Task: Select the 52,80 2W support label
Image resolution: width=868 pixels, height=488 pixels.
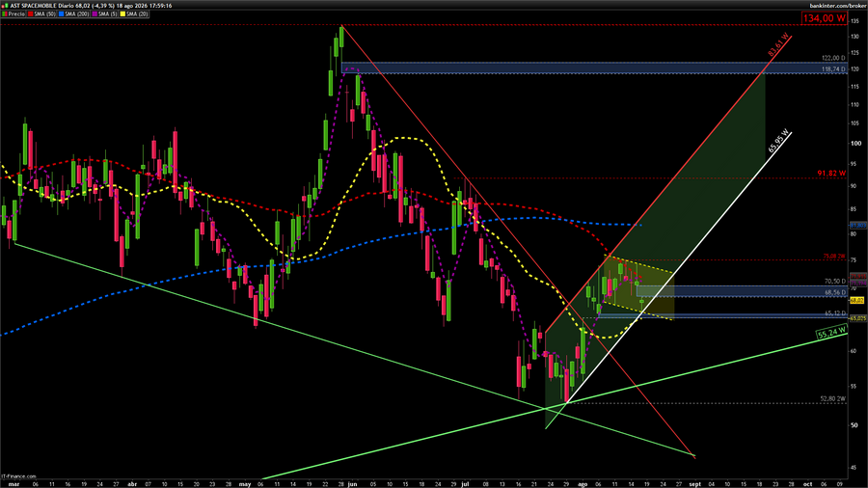Action: point(832,398)
